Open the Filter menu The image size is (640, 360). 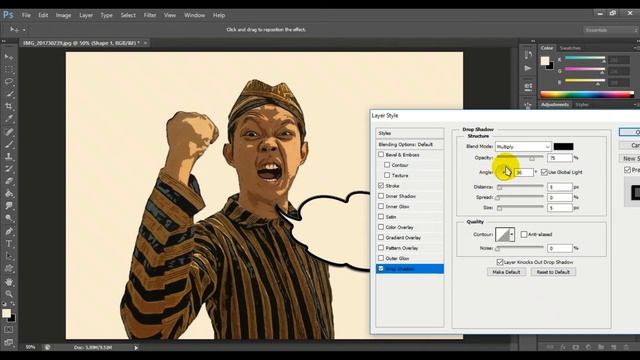(x=150, y=15)
